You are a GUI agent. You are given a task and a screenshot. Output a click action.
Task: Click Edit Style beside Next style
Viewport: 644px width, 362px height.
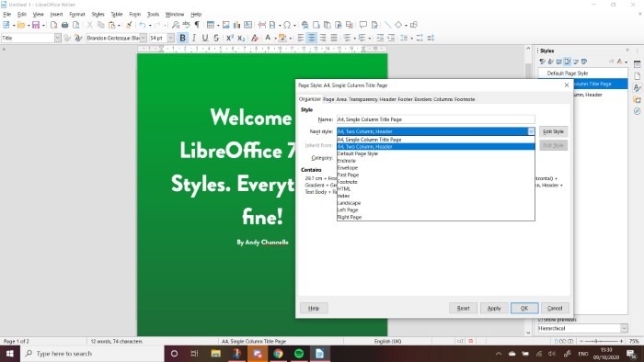(x=553, y=131)
